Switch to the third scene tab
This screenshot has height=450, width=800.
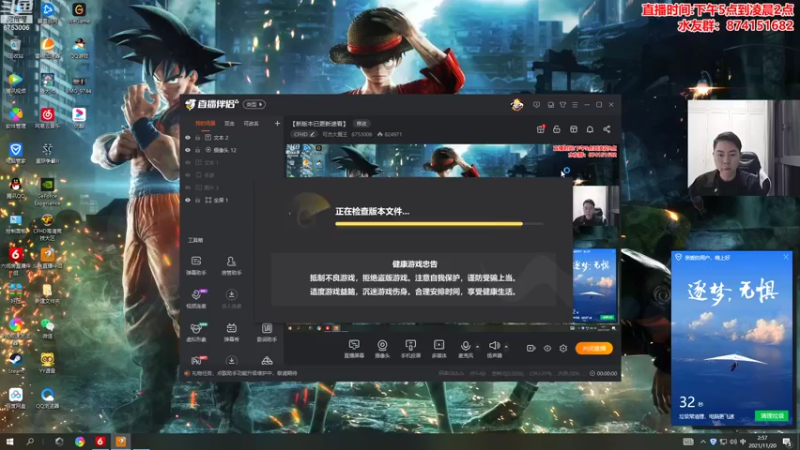(x=251, y=123)
